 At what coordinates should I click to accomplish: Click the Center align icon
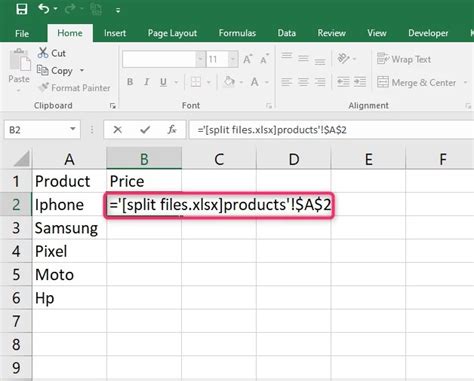303,82
